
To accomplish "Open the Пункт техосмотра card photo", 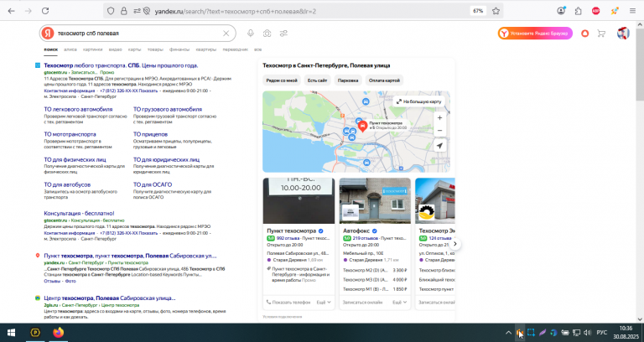I will 299,201.
